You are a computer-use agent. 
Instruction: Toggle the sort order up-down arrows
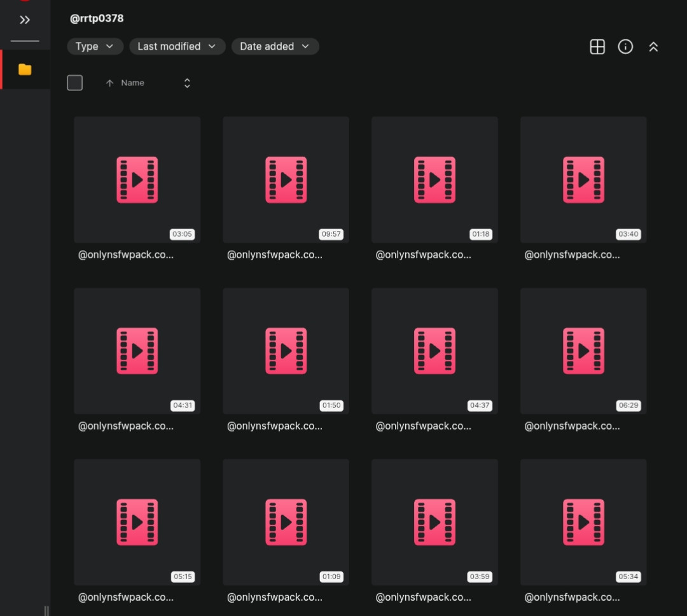click(x=187, y=83)
